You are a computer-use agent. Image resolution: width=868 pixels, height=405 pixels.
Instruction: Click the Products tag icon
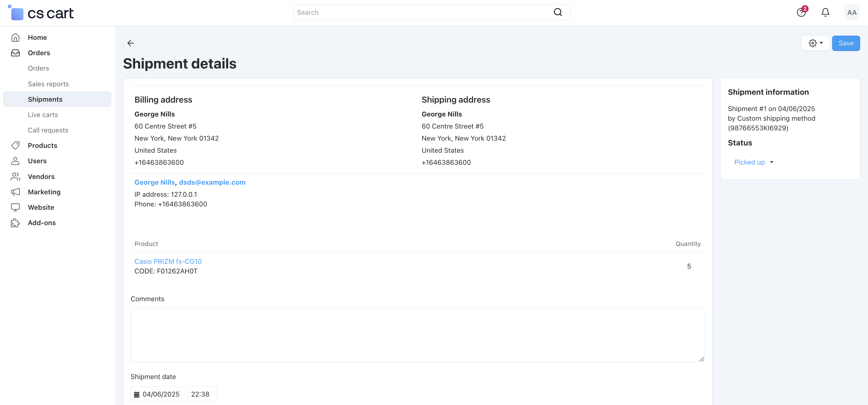(x=15, y=145)
